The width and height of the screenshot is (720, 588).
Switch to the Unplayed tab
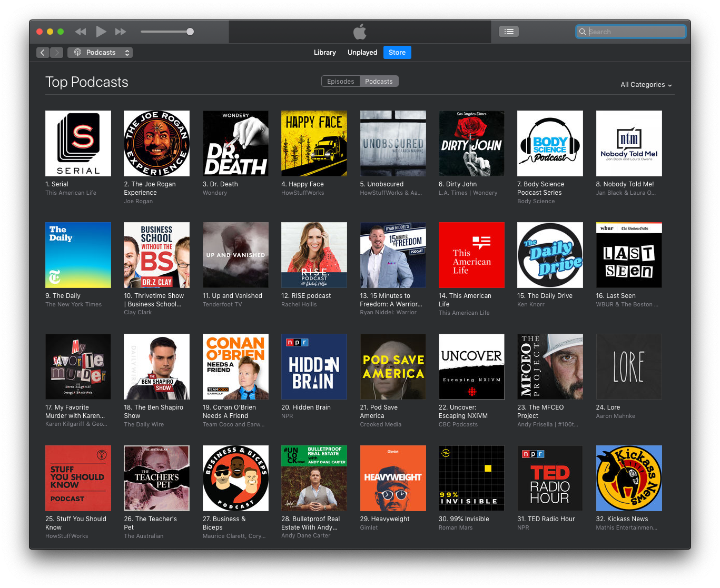click(x=362, y=53)
